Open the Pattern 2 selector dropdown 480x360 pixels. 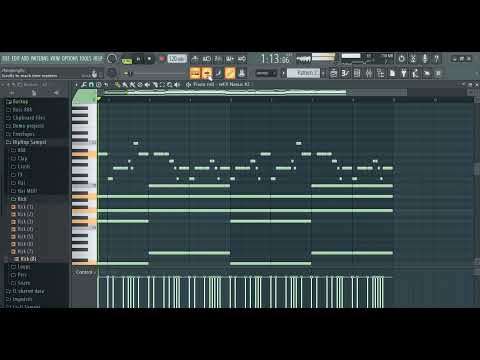(303, 73)
